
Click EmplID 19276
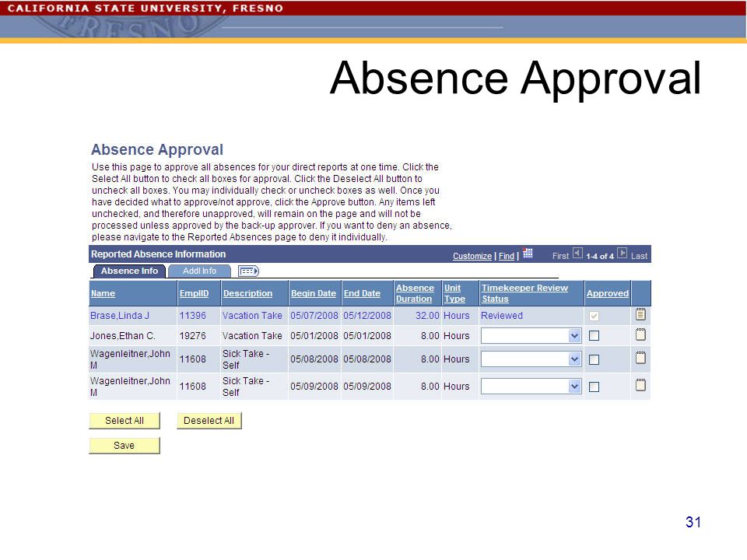[192, 336]
